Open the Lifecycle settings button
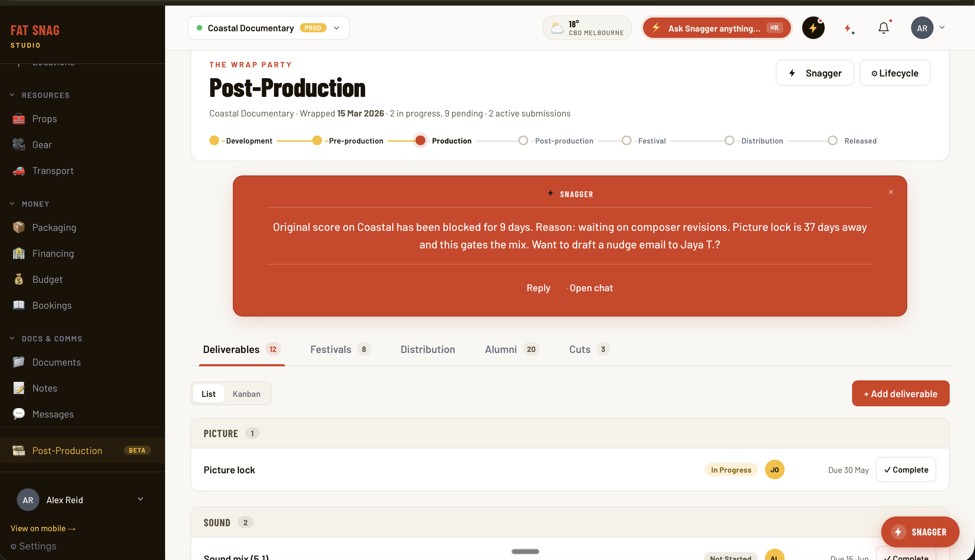The image size is (975, 560). (x=895, y=73)
